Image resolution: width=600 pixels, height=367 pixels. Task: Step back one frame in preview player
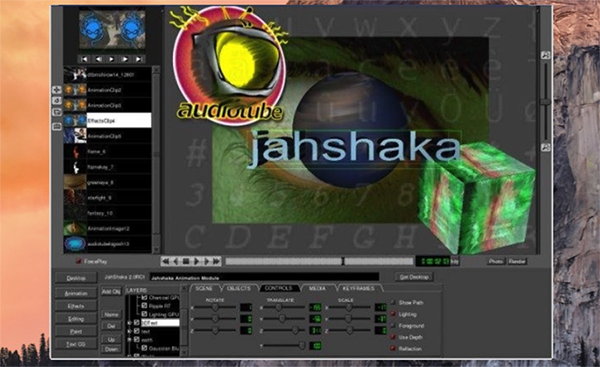[98, 59]
